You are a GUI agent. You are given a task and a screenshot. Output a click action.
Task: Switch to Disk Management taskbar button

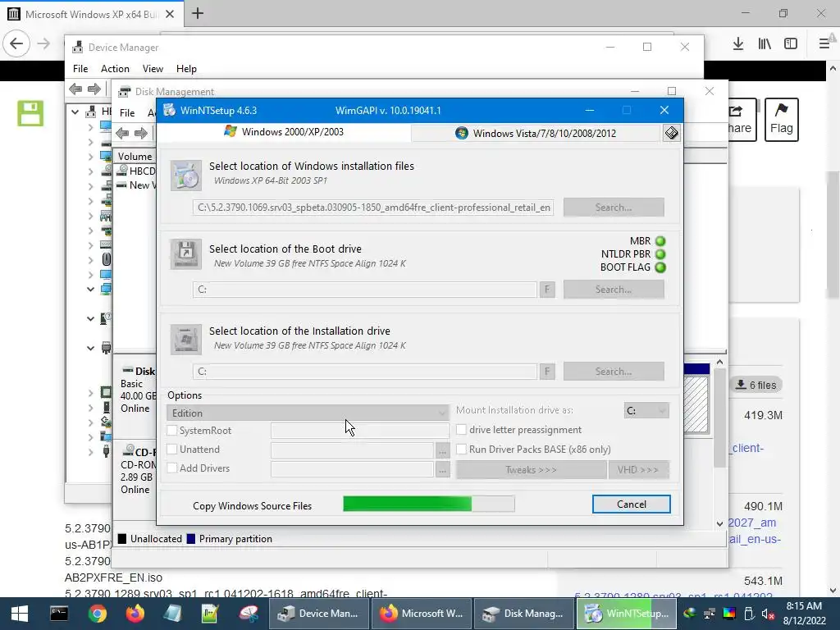[x=523, y=614]
